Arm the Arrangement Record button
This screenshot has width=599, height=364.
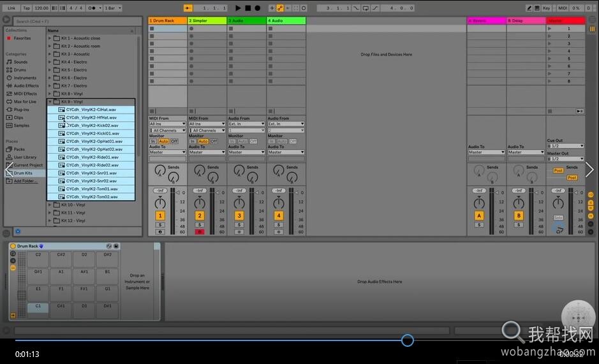point(258,8)
